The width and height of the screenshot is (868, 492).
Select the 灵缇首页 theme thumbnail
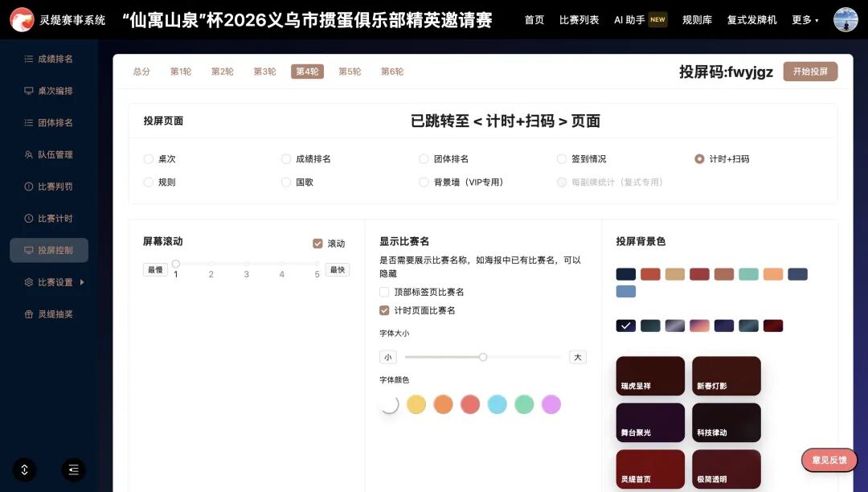pos(650,469)
